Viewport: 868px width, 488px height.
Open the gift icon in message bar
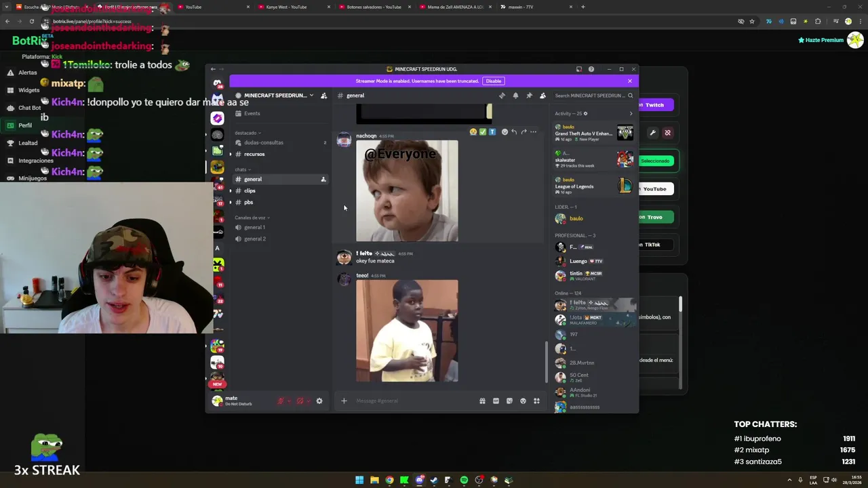coord(482,401)
